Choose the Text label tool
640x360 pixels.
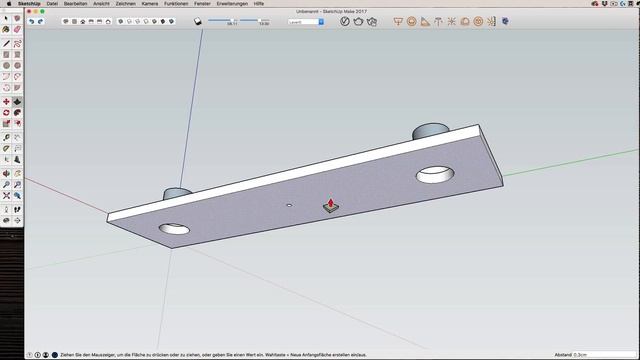click(x=17, y=149)
